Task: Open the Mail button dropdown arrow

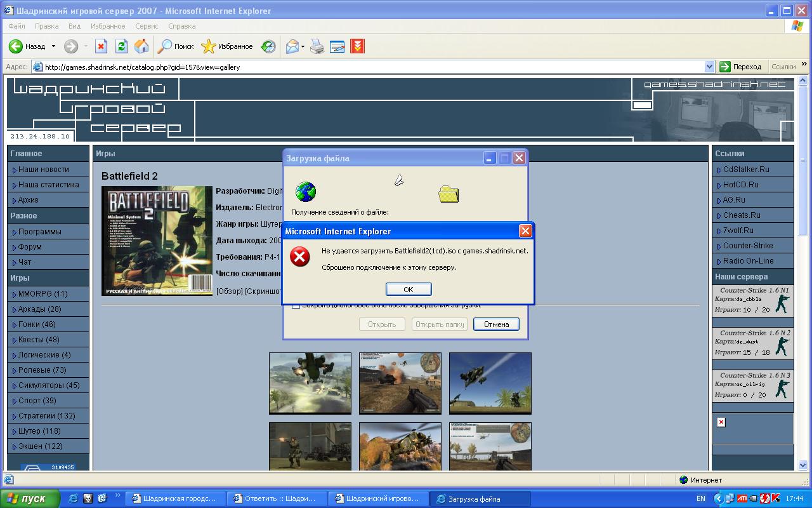Action: tap(303, 46)
